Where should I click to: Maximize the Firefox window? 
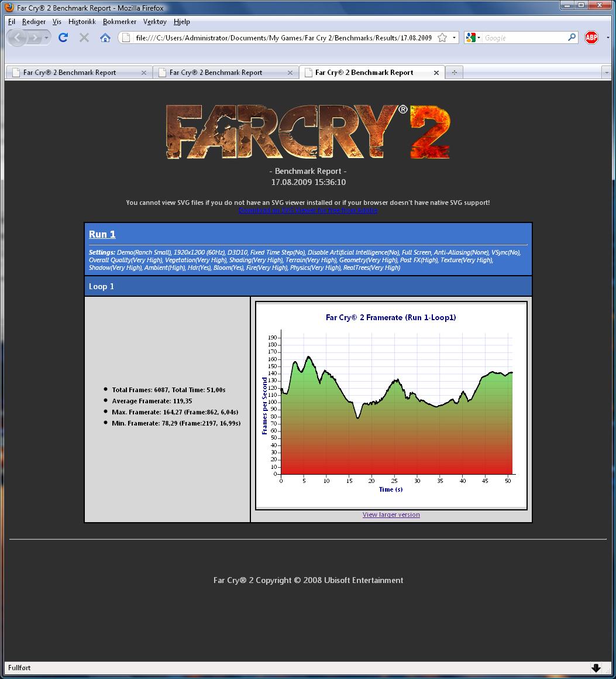click(581, 5)
